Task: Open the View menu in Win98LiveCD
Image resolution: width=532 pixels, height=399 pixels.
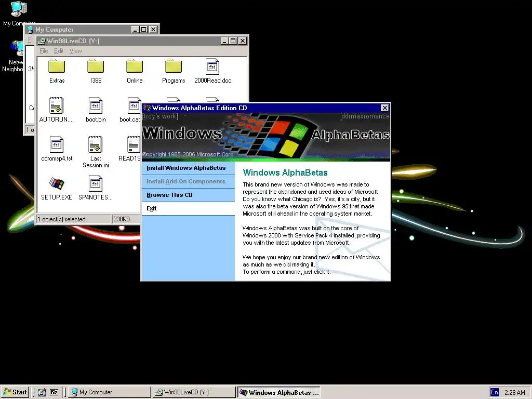Action: [x=75, y=51]
